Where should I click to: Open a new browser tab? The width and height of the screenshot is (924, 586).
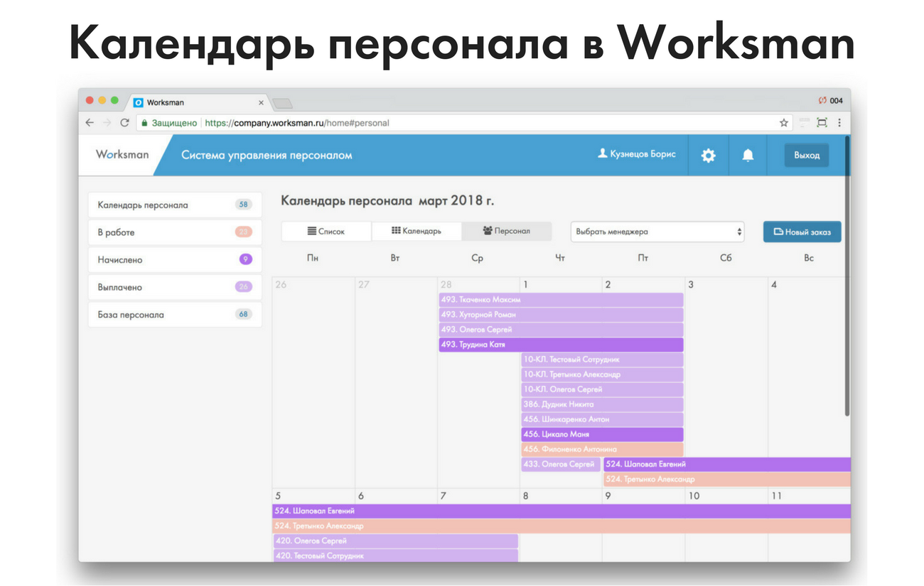(x=282, y=104)
